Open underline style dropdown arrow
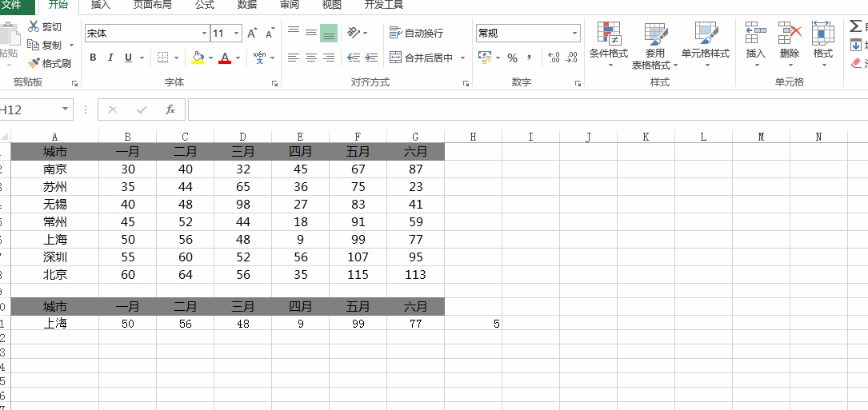868x410 pixels. pyautogui.click(x=142, y=58)
